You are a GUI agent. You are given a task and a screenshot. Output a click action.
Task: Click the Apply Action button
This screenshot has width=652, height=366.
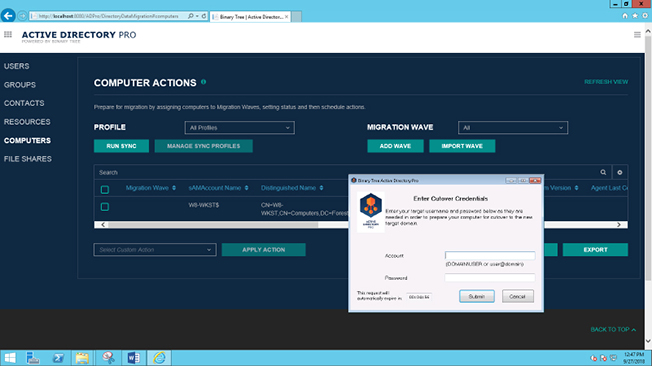(263, 250)
